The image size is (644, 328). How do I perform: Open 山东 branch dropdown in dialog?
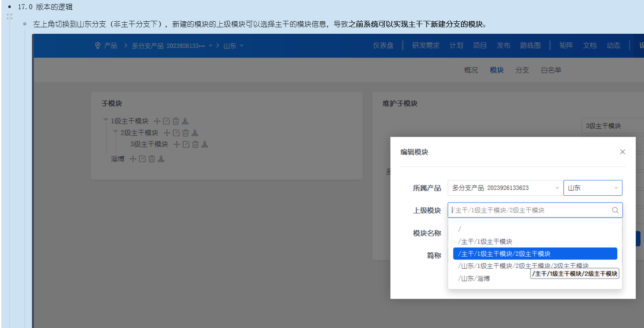point(593,188)
